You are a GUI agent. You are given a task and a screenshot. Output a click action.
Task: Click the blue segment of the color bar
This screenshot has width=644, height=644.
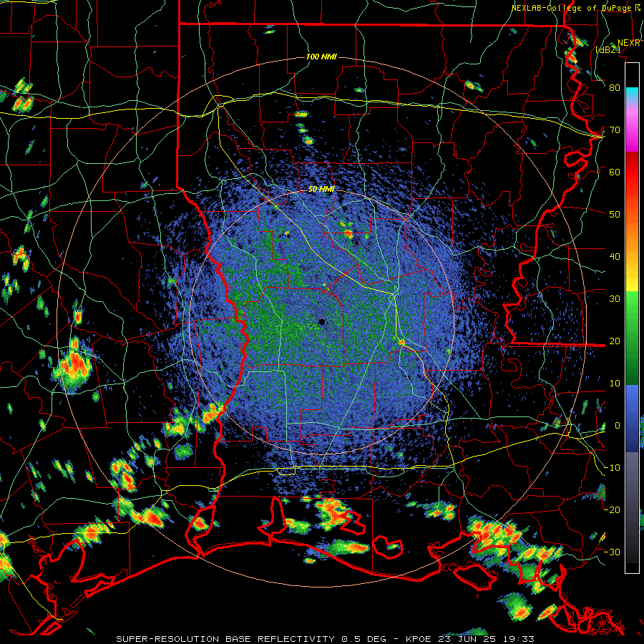632,419
